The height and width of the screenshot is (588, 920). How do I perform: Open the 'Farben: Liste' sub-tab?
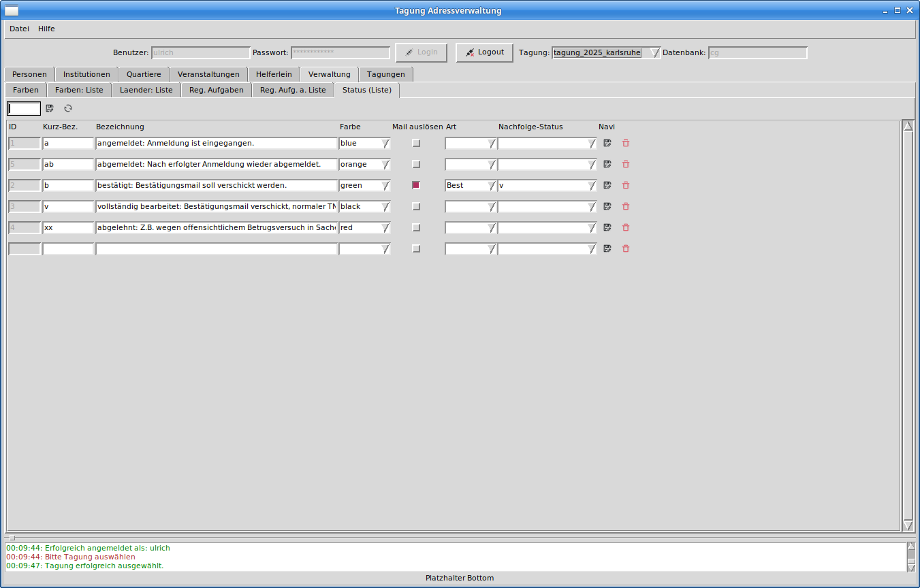[x=79, y=90]
